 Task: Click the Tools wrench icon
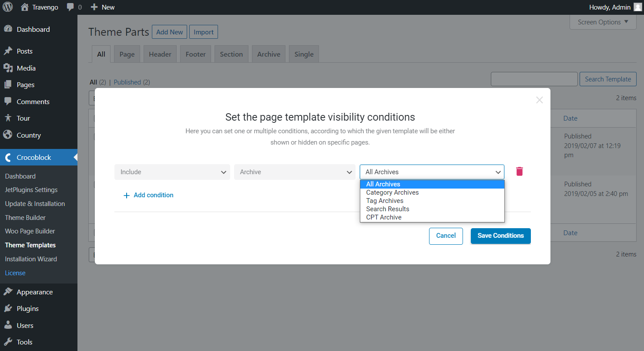(8, 342)
